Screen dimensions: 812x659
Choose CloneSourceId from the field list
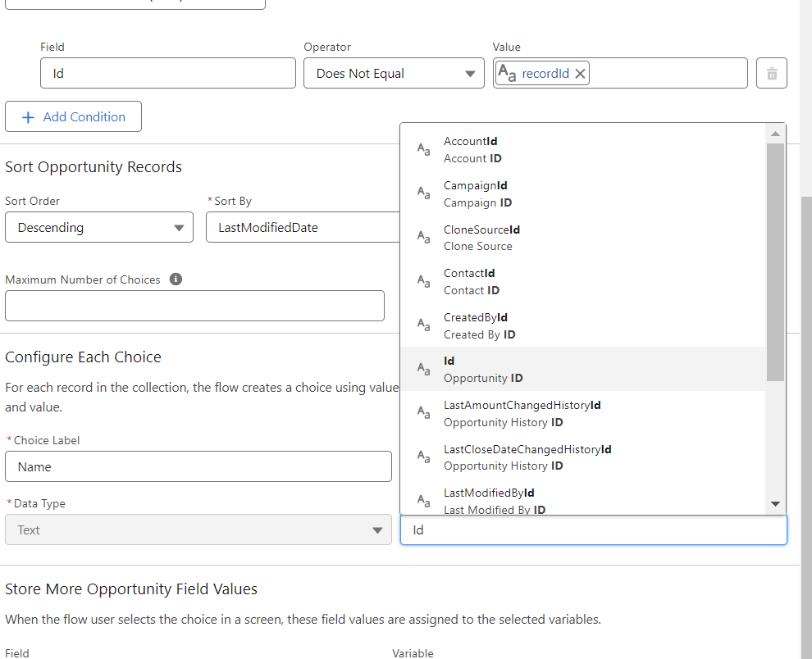583,238
